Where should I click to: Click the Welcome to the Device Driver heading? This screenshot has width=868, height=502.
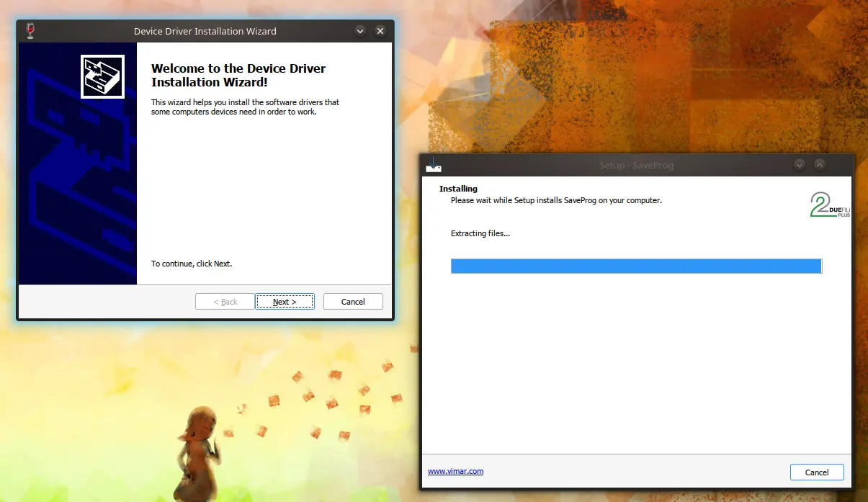click(238, 75)
